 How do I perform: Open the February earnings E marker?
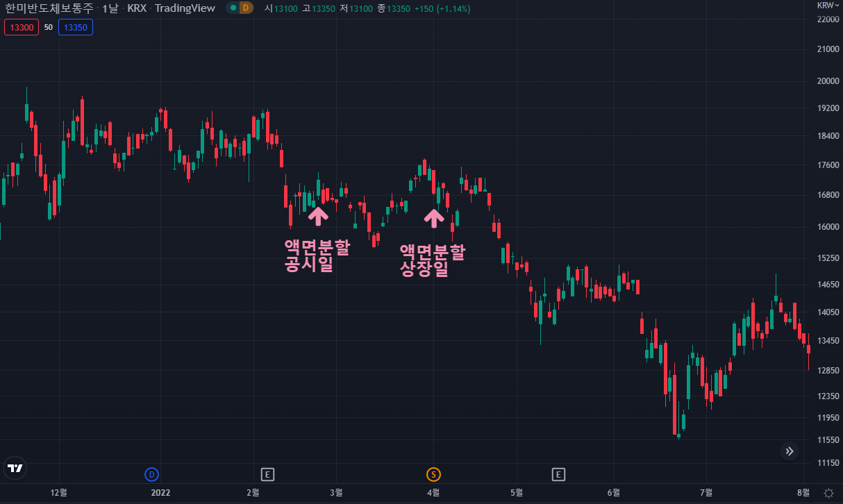coord(267,475)
